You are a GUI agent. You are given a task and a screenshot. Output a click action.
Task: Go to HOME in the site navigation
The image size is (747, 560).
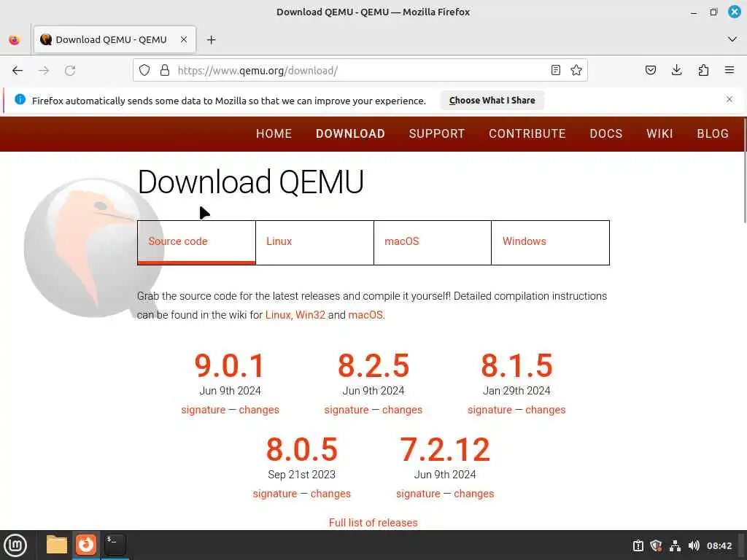(x=274, y=134)
